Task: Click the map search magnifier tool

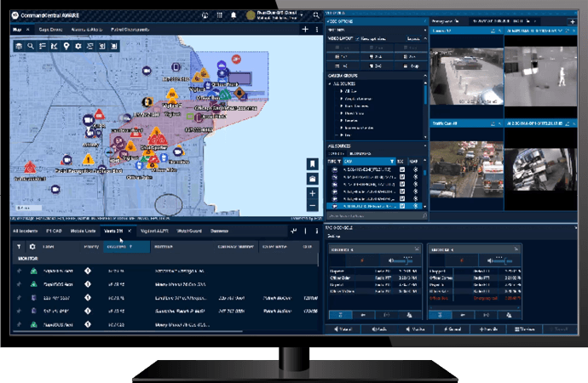Action: tap(31, 46)
